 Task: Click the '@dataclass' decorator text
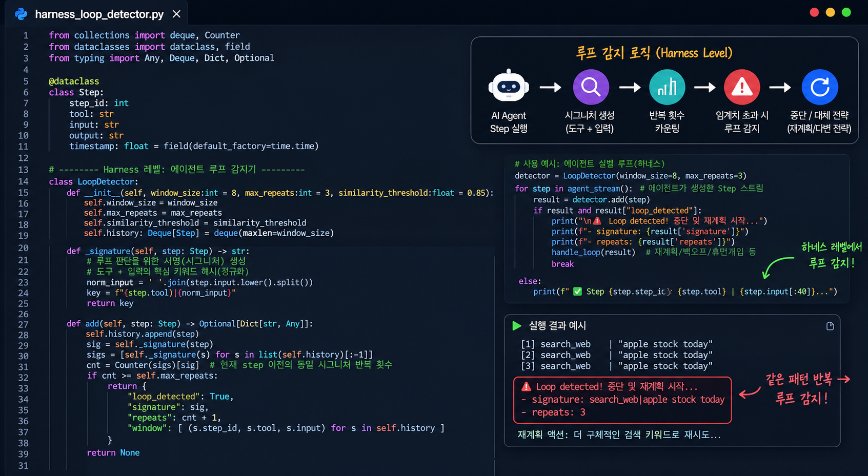coord(74,81)
